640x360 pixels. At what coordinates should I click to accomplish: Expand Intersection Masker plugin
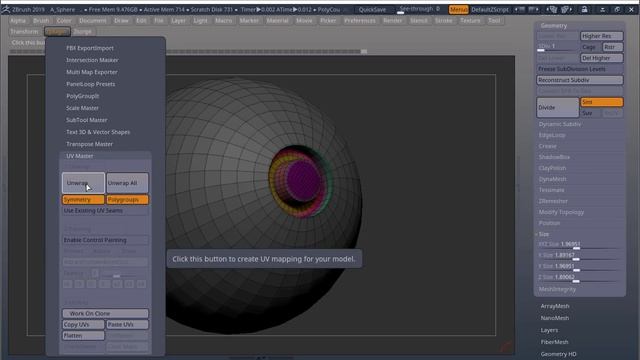pos(92,60)
